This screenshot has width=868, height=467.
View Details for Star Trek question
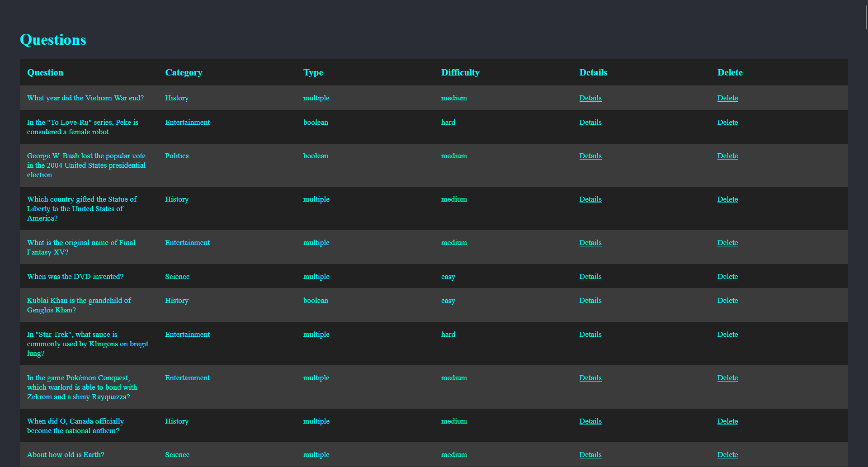coord(590,335)
